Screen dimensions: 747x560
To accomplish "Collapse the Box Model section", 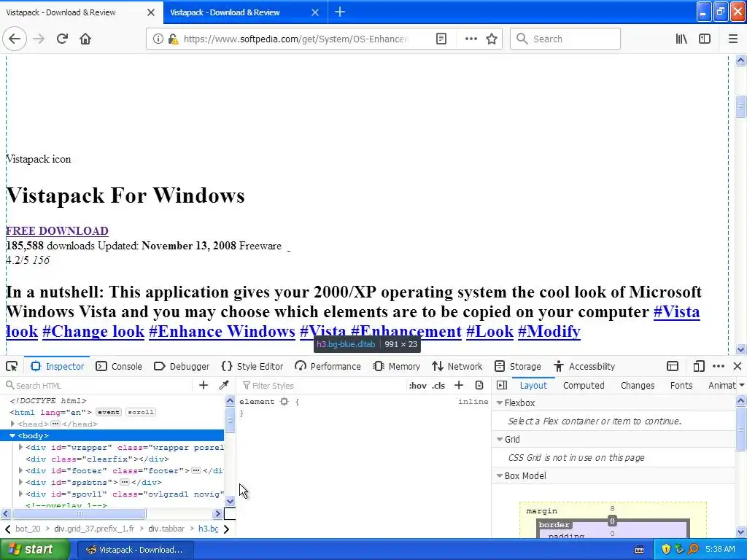I will (x=500, y=475).
